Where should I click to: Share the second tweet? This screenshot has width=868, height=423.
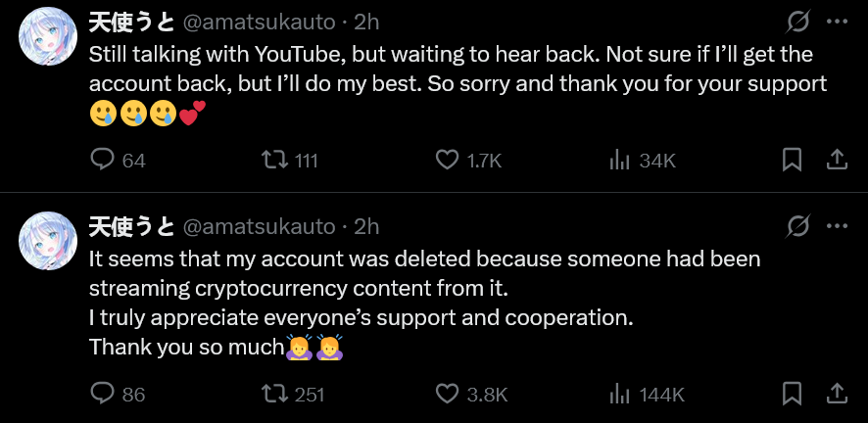(838, 394)
